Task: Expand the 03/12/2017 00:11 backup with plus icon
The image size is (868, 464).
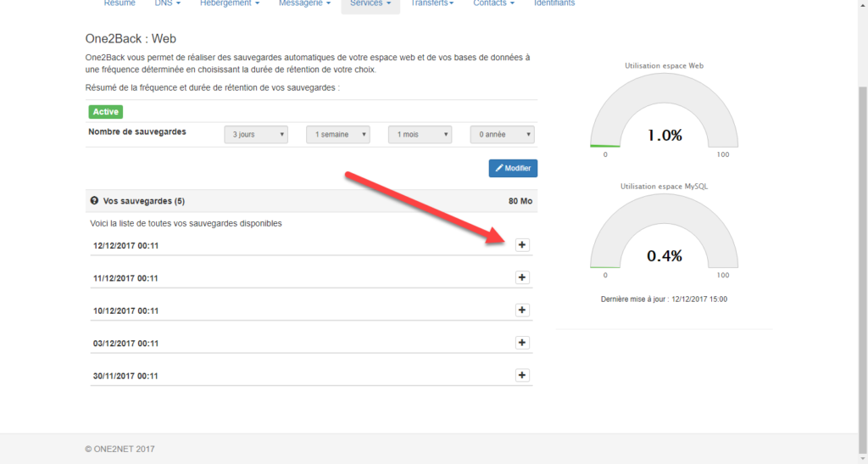Action: [x=522, y=343]
